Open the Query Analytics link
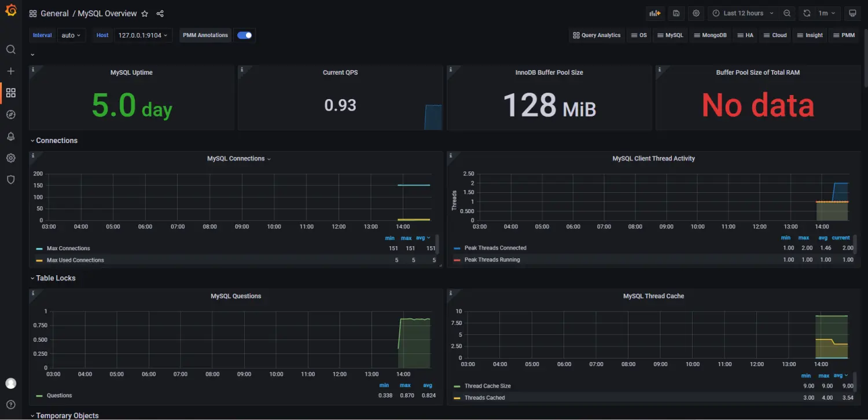The height and width of the screenshot is (420, 868). [x=597, y=35]
